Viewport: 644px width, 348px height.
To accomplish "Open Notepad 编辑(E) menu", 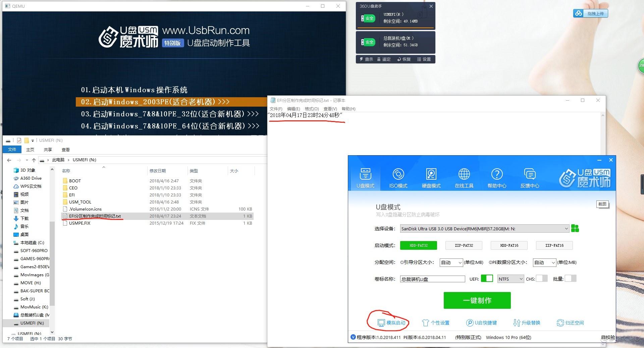I will [293, 109].
